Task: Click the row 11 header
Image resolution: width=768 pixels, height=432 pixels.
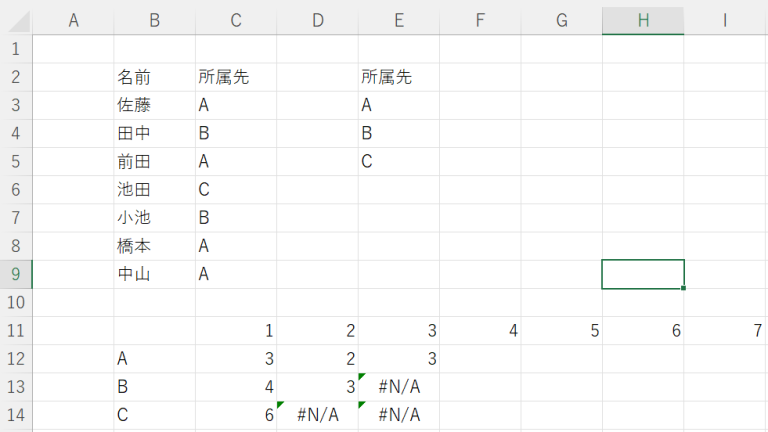Action: 16,330
